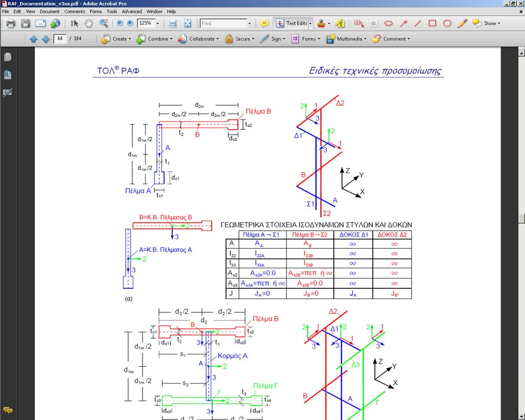Viewport: 525px width, 420px height.
Task: Select the Line drawing tool
Action: (418, 24)
